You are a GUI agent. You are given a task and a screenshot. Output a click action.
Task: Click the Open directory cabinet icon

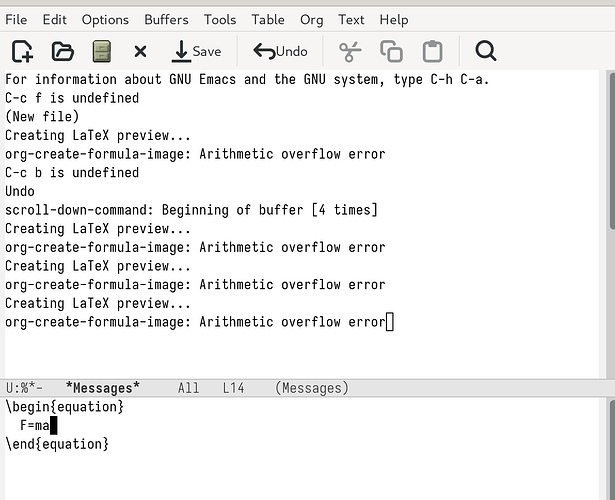pos(102,51)
